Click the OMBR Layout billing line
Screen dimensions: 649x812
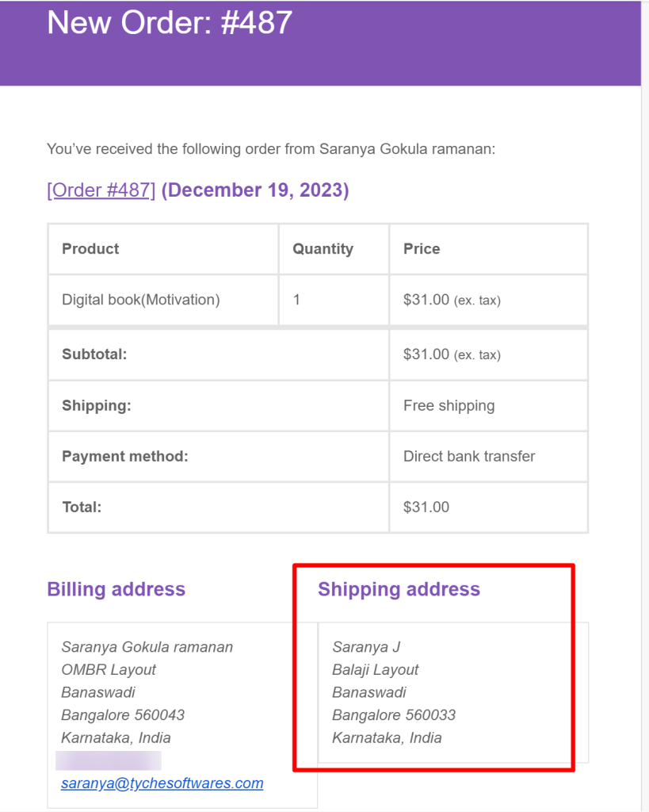click(109, 669)
